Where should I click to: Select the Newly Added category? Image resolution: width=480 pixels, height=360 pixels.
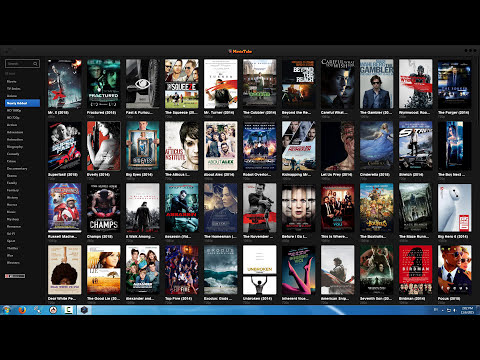pos(22,103)
